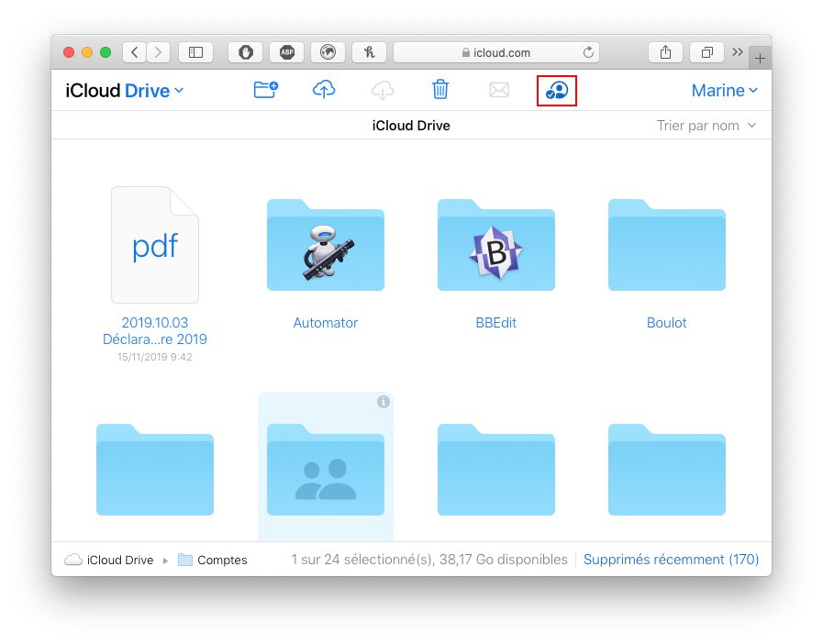Select the Automator folder

coord(325,248)
